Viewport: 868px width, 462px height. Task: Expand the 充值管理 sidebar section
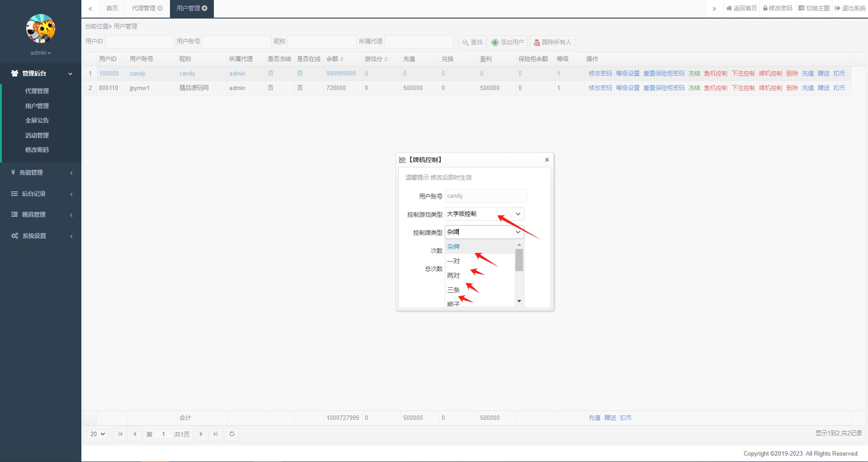click(x=41, y=172)
